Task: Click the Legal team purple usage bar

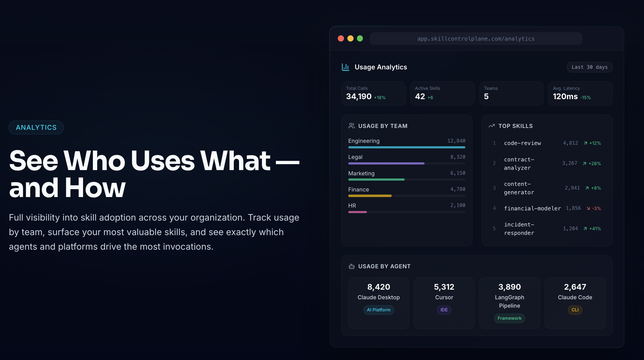Action: coord(386,164)
